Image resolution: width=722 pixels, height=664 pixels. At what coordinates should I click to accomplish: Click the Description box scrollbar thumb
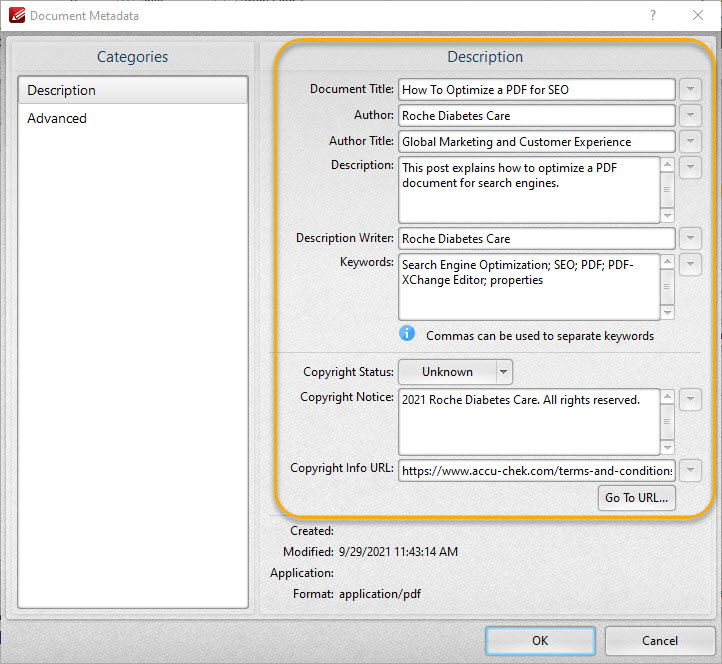667,190
